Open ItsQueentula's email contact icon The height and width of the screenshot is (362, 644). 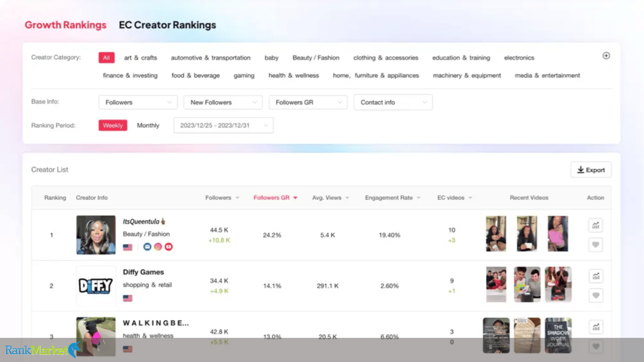coord(147,247)
